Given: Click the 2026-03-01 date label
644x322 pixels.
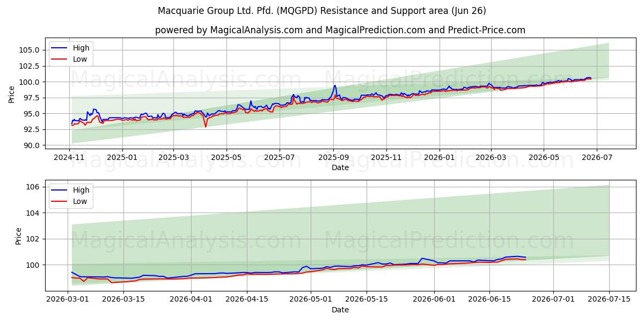Looking at the screenshot, I should pos(68,301).
